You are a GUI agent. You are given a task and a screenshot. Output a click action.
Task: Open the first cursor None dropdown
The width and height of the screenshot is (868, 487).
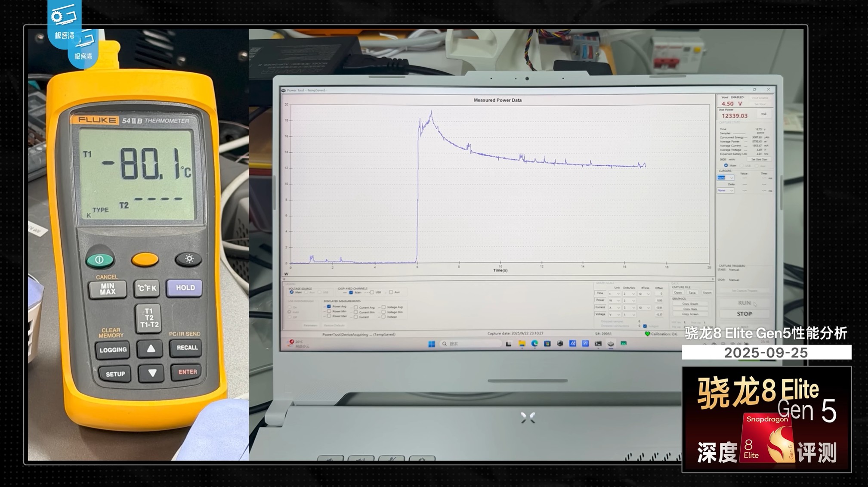coord(725,178)
